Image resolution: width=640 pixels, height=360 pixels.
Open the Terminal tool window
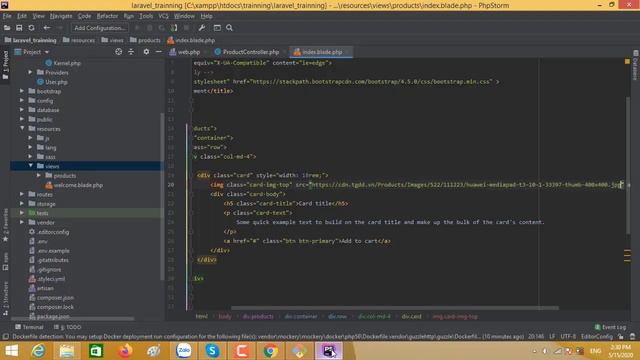pos(29,327)
